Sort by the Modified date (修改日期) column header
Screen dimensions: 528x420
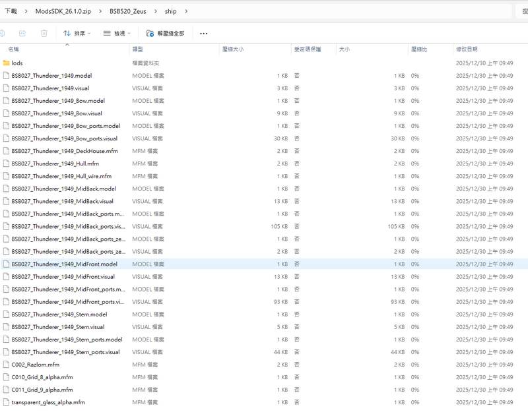[467, 49]
